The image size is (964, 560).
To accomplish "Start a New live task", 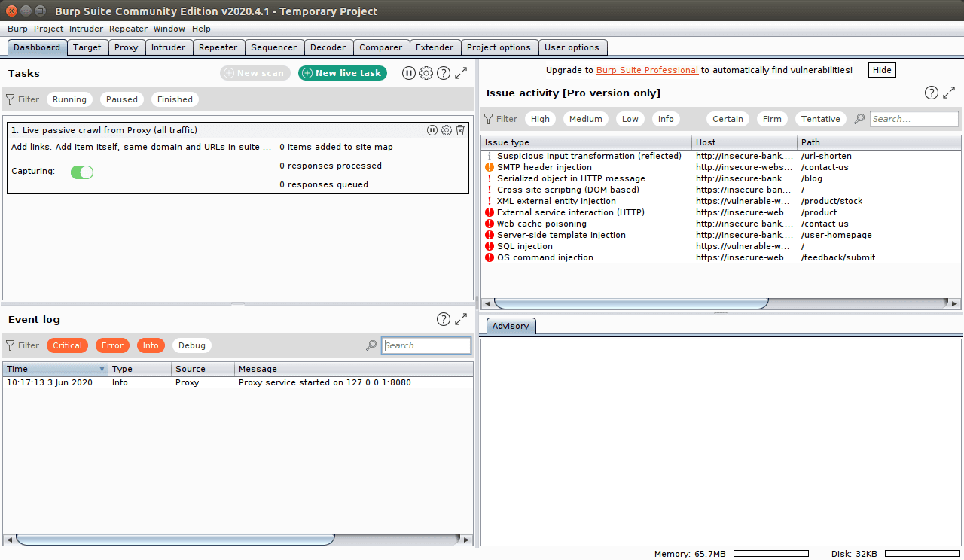I will coord(343,73).
